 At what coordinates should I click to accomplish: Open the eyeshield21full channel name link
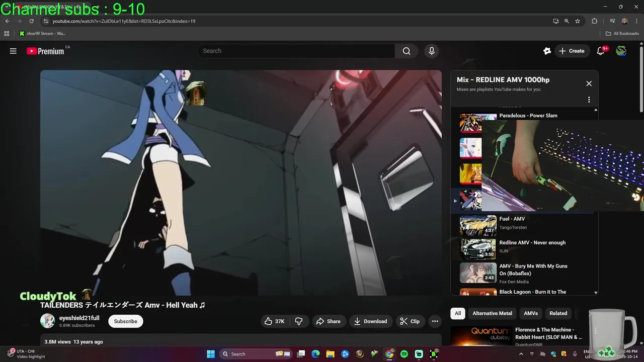pos(79,318)
